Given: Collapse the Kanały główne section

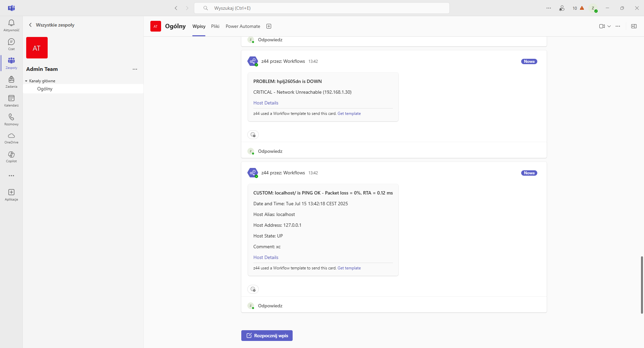Looking at the screenshot, I should (x=27, y=81).
